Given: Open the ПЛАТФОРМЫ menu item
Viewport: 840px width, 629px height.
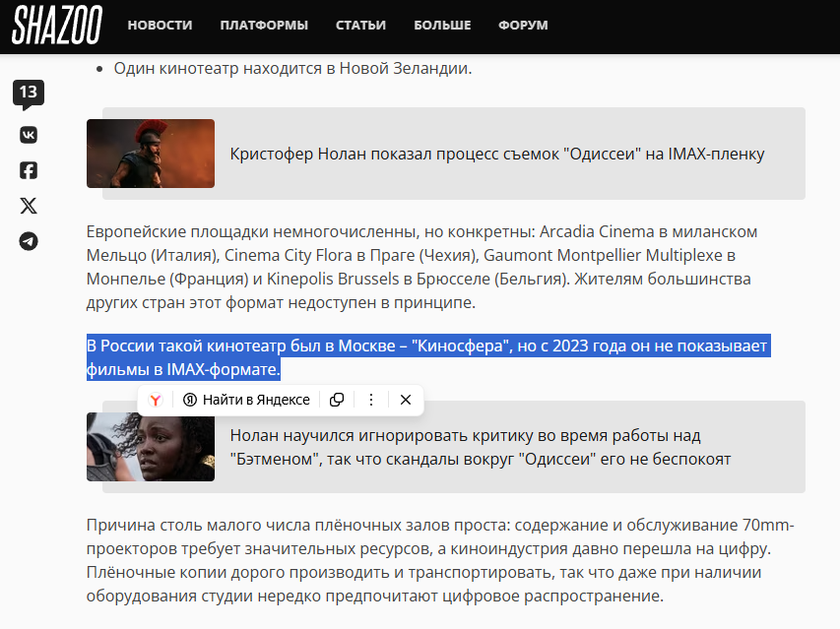Looking at the screenshot, I should click(x=264, y=26).
